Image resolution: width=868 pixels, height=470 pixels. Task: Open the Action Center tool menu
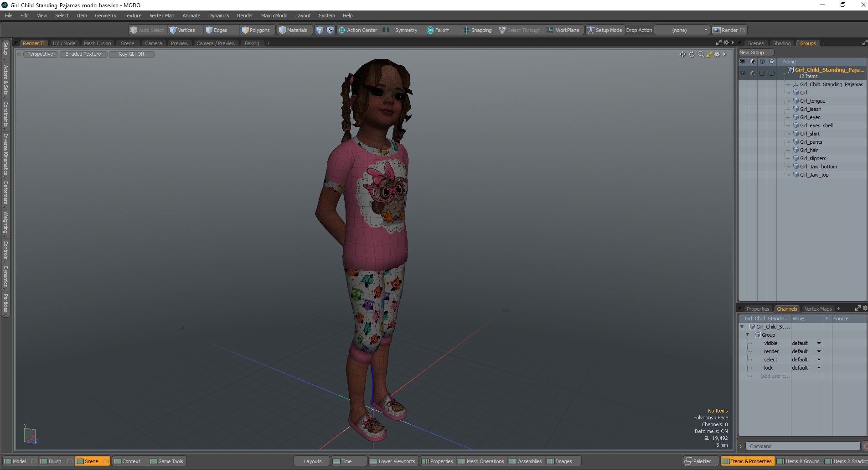[358, 30]
